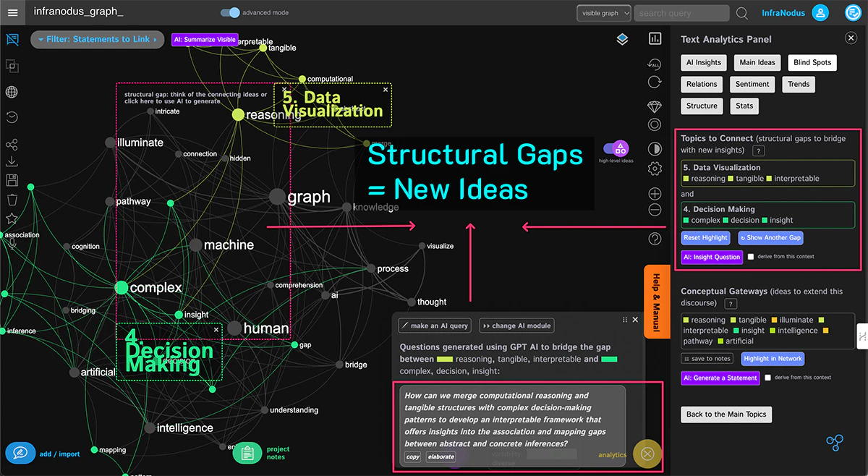
Task: Click the help question mark icon
Action: [655, 237]
